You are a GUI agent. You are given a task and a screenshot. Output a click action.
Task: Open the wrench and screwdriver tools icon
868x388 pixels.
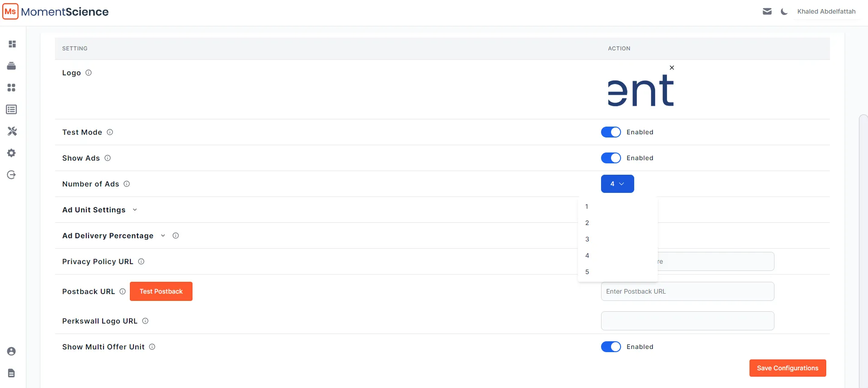[12, 131]
